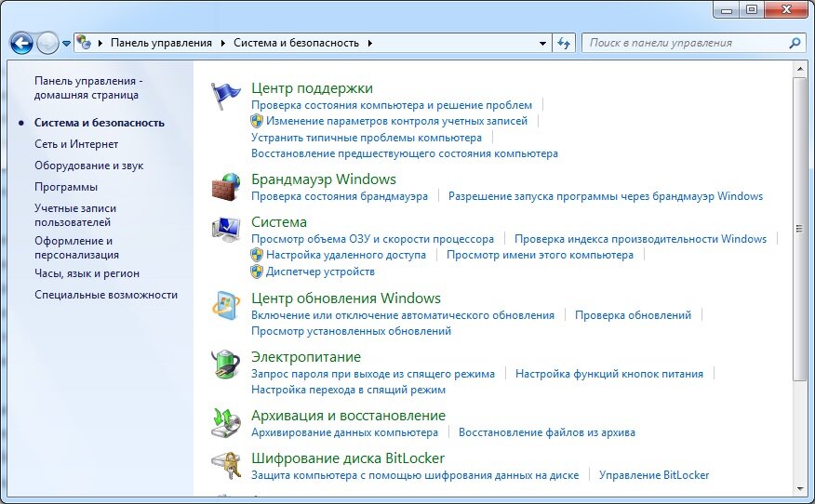Open Учетные записи пользователей category

pos(75,215)
